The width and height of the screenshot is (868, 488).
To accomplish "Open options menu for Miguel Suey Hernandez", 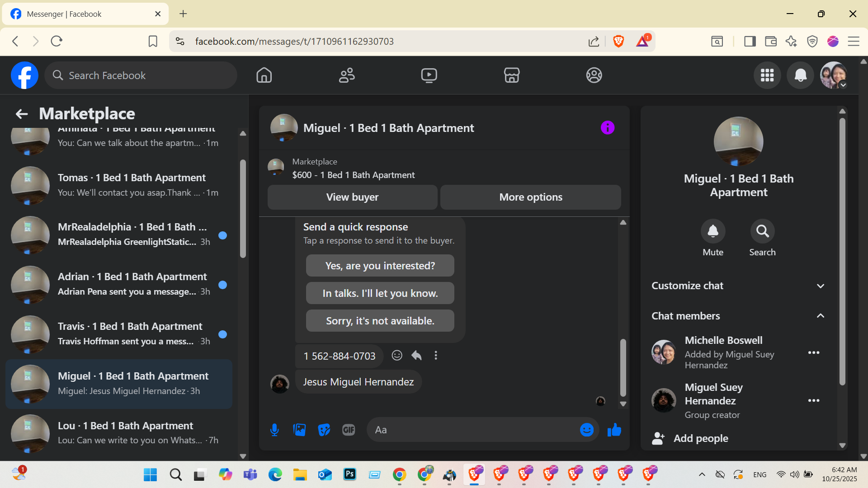I will [x=814, y=401].
